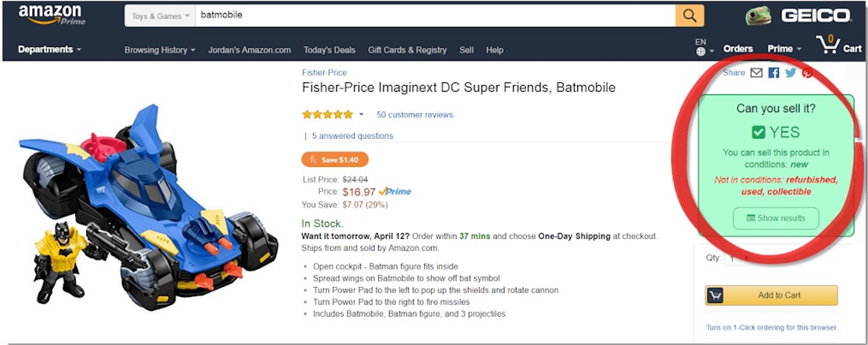Click the Show results button

776,218
